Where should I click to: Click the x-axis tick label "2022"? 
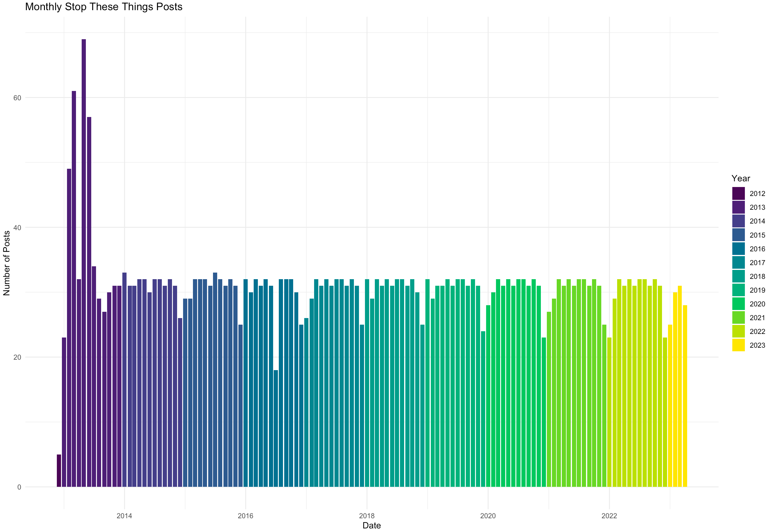coord(609,516)
